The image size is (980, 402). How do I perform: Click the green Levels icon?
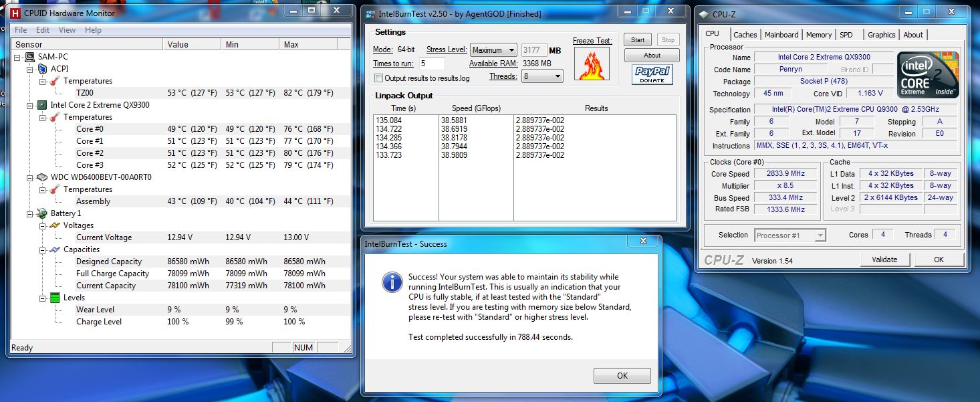(55, 298)
